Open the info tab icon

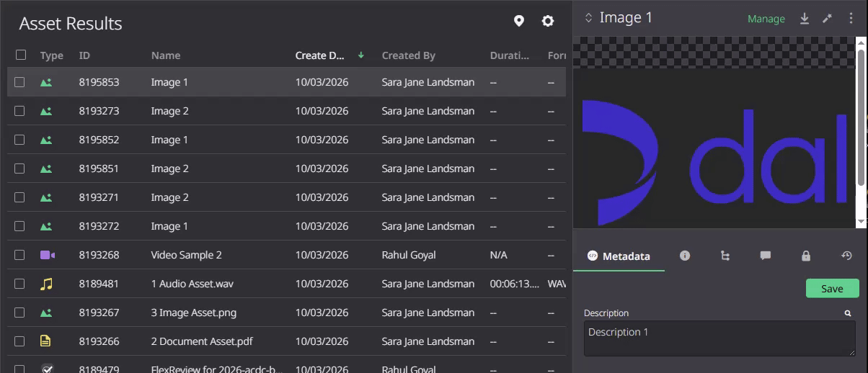(x=685, y=256)
